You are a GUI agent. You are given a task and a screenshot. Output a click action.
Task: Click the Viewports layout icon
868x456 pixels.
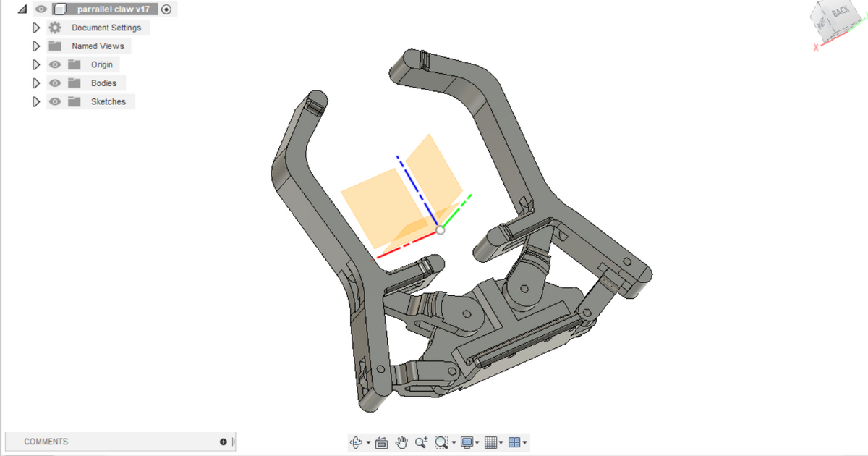514,442
